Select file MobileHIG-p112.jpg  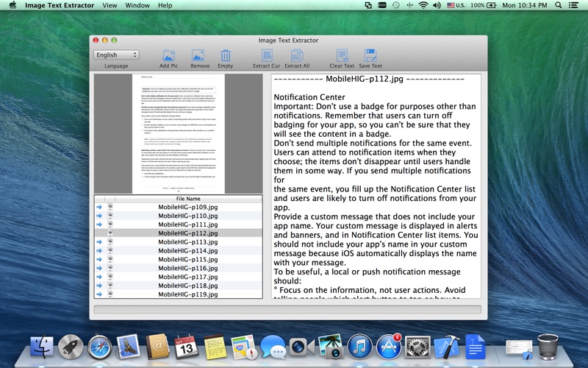tap(179, 233)
